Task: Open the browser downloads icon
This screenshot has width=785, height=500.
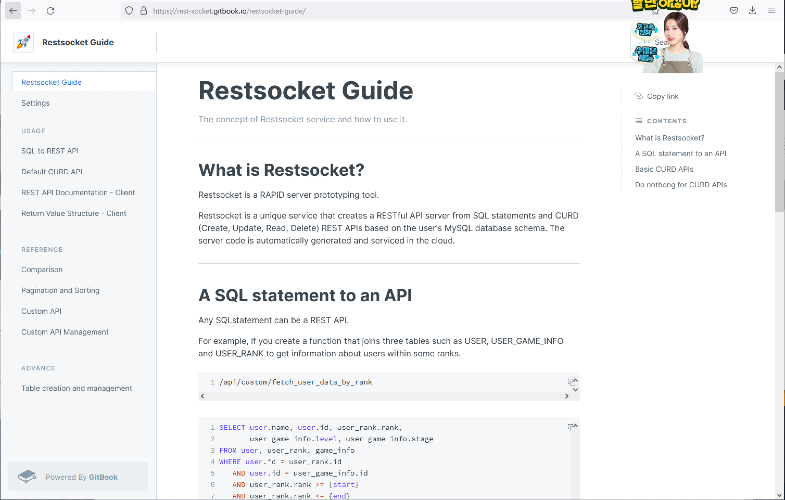Action: [752, 10]
